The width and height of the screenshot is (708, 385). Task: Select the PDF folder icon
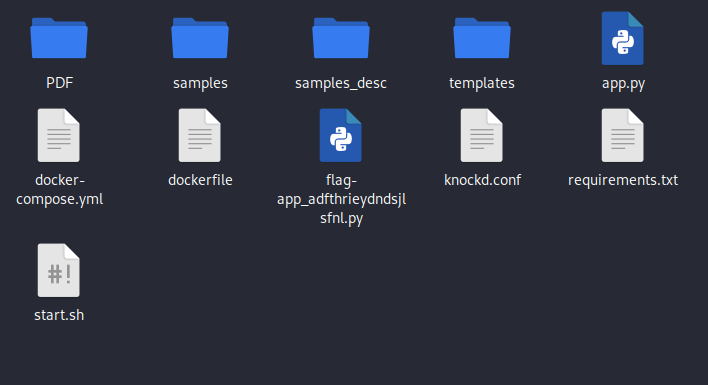[x=59, y=38]
